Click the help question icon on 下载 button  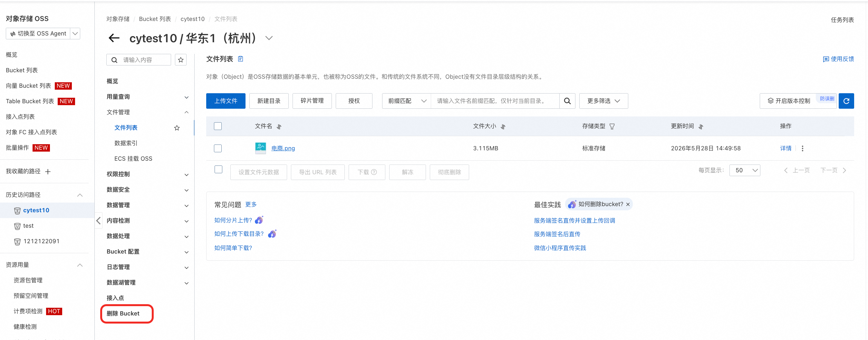tap(374, 172)
